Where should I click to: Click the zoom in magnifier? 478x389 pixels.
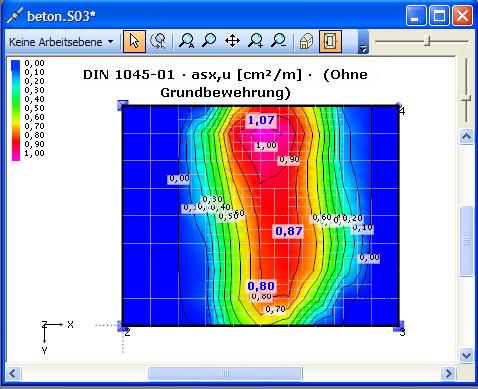256,41
